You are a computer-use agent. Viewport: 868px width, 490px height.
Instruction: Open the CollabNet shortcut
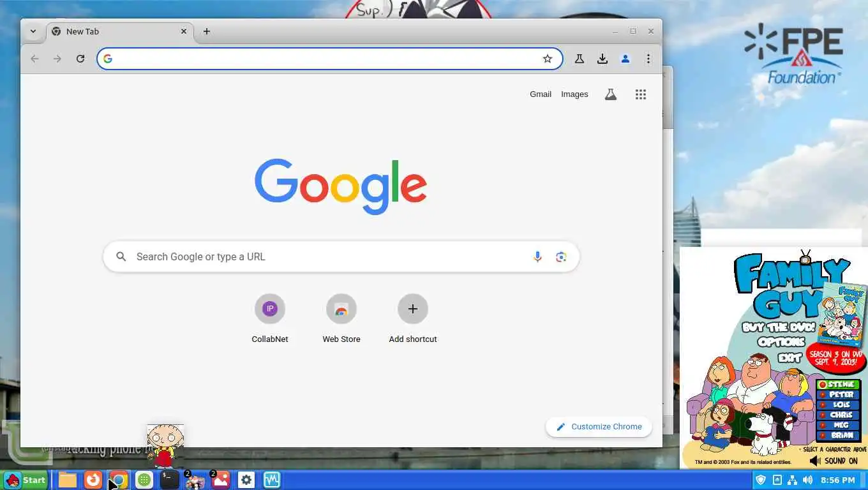point(270,318)
